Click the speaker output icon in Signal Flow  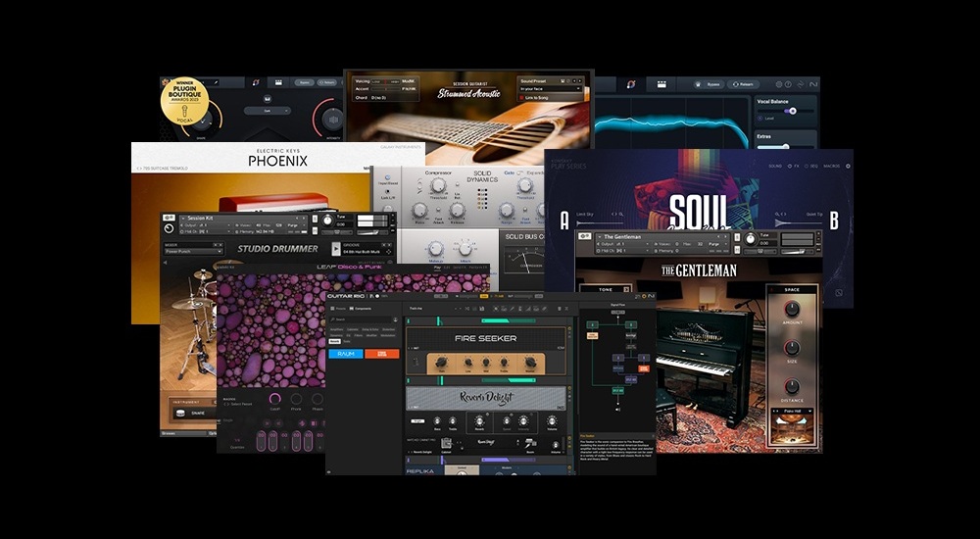[x=617, y=409]
